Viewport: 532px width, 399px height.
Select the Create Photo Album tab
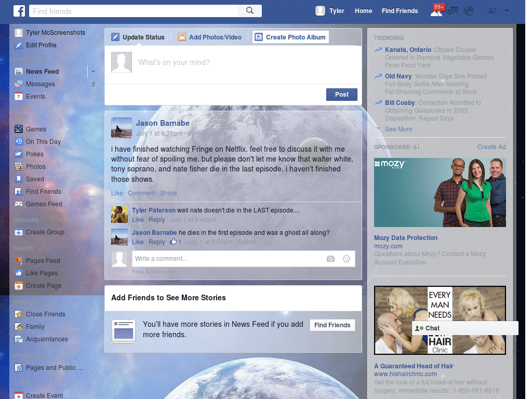point(290,37)
